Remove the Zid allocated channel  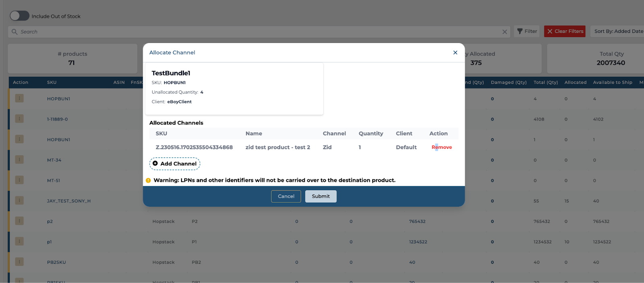coord(442,147)
